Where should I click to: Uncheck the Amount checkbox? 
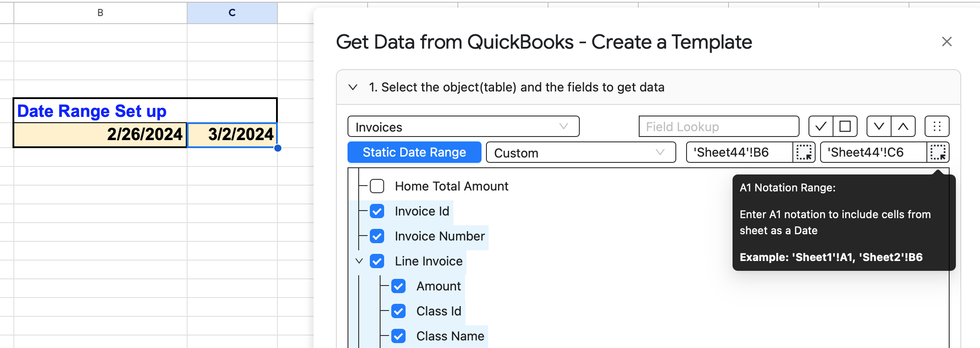[398, 286]
